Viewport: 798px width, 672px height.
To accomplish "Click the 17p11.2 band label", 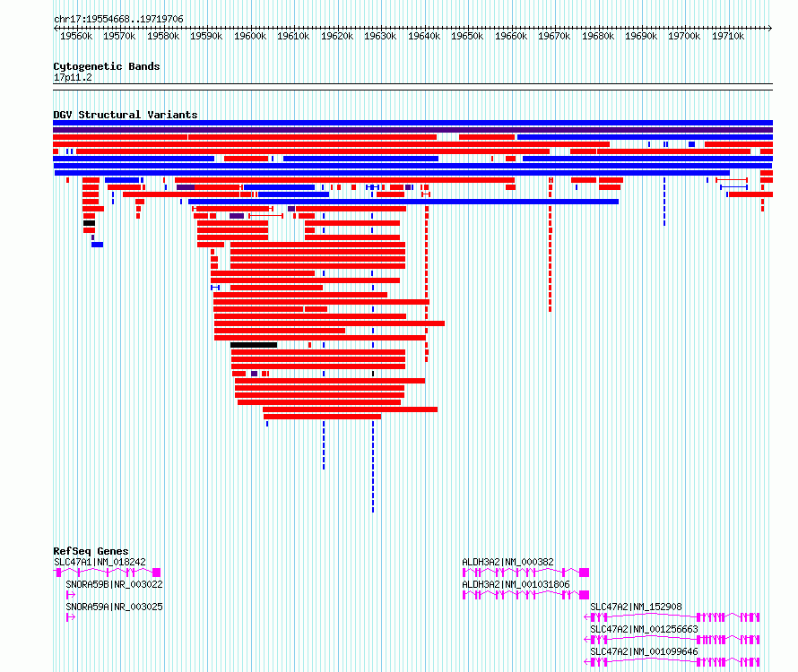I will (x=73, y=77).
